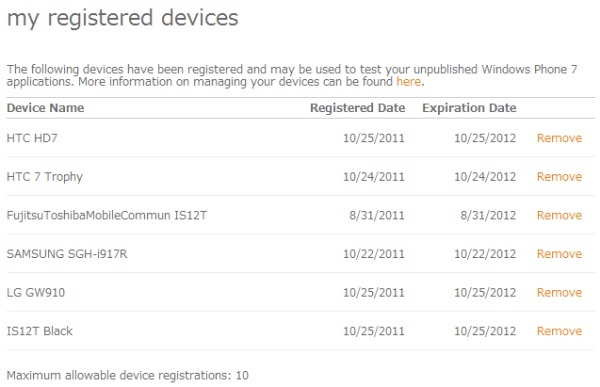Select the SAMSUNG SGH-i917R device name
600x387 pixels.
(67, 254)
